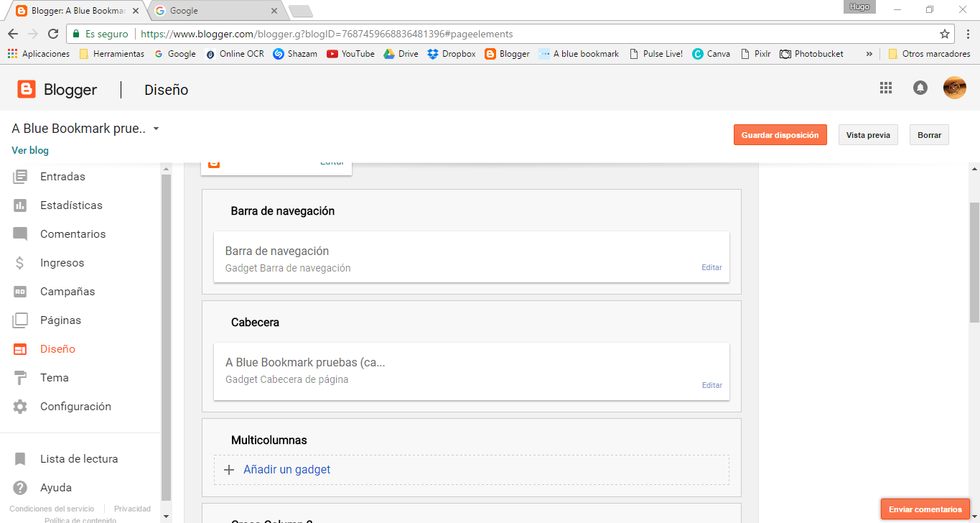Open the Aplicaciones bookmarks shortcut
This screenshot has width=980, height=523.
38,54
